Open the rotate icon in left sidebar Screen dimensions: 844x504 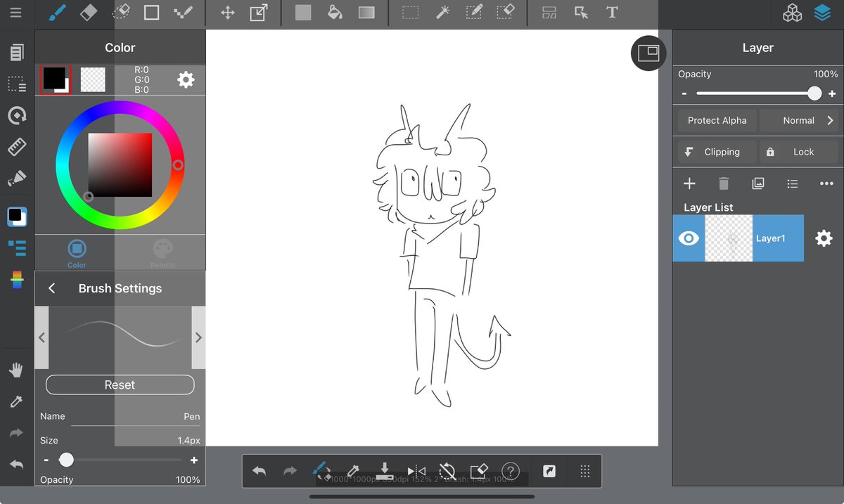[17, 116]
